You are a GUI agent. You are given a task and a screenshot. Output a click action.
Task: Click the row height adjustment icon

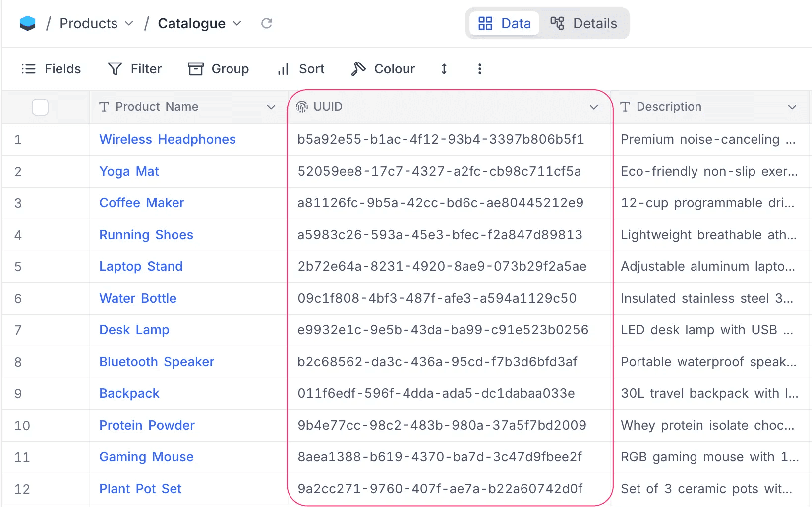point(444,69)
